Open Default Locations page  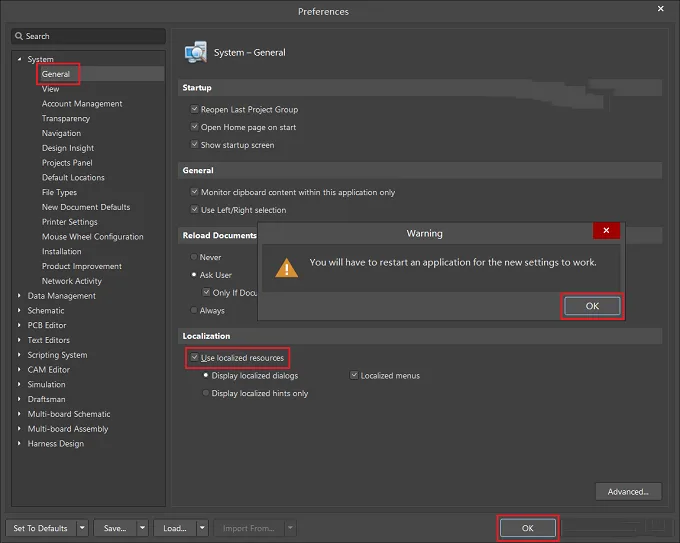73,177
